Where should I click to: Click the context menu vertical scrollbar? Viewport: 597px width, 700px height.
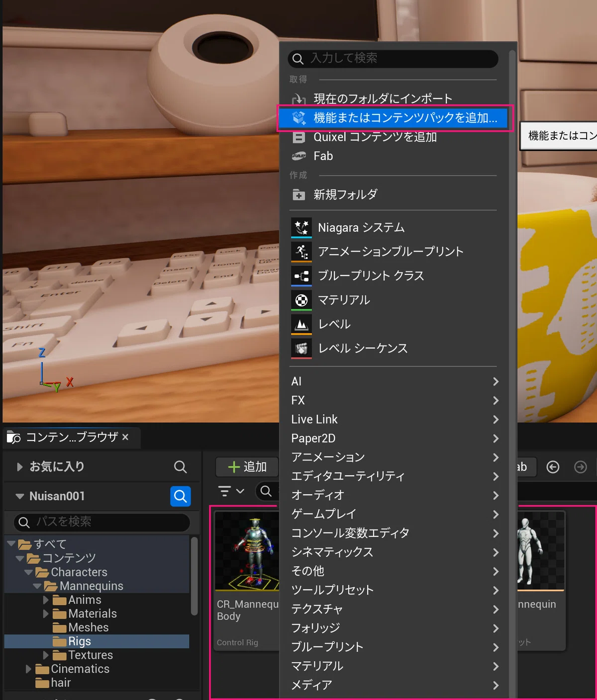click(x=512, y=373)
